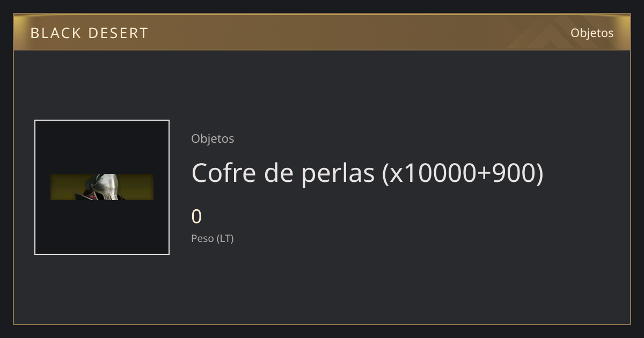The image size is (644, 338).
Task: Select the (x10000+900) quantity in the title
Action: pos(463,173)
